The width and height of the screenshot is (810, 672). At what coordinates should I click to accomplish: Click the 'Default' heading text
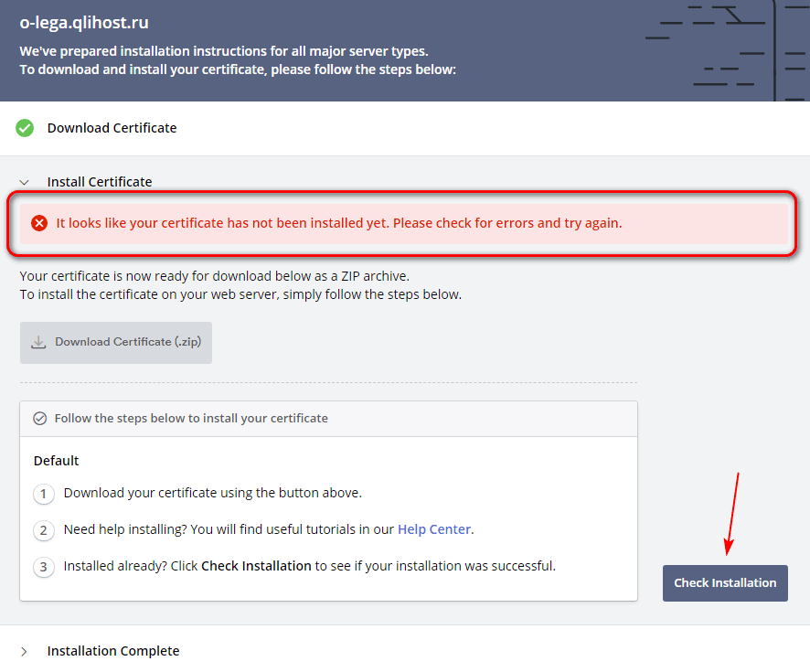coord(57,461)
